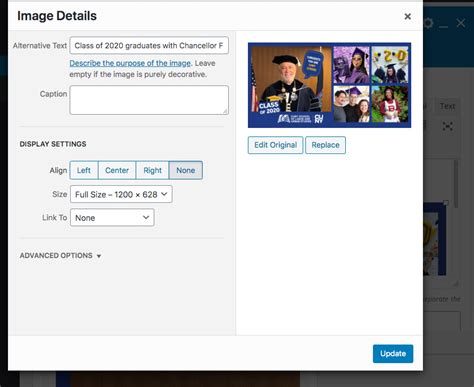Open the 'Describe the purpose of the image' link
This screenshot has width=474, height=387.
tap(130, 63)
